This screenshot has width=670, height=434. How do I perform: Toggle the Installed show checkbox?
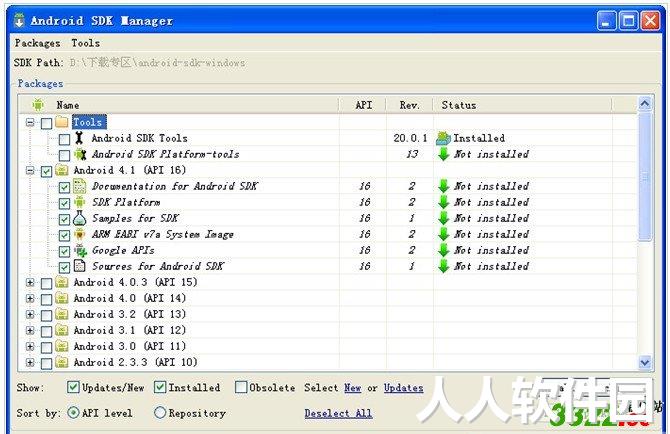(160, 387)
